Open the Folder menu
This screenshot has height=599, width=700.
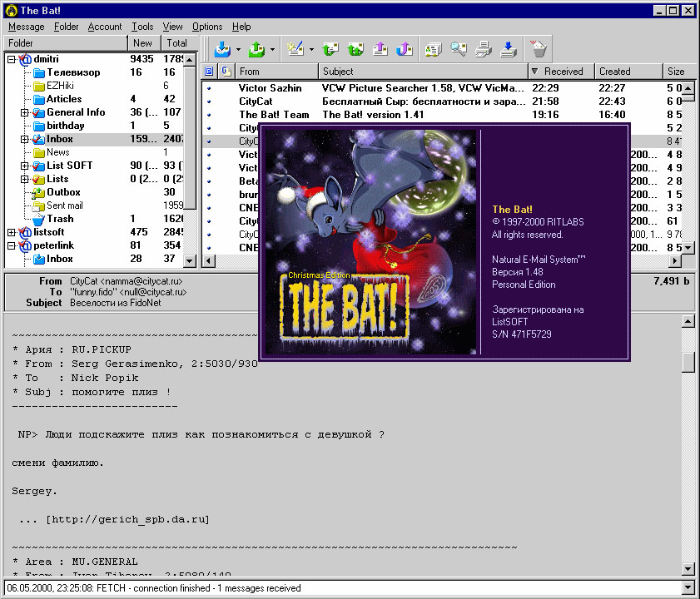point(66,27)
